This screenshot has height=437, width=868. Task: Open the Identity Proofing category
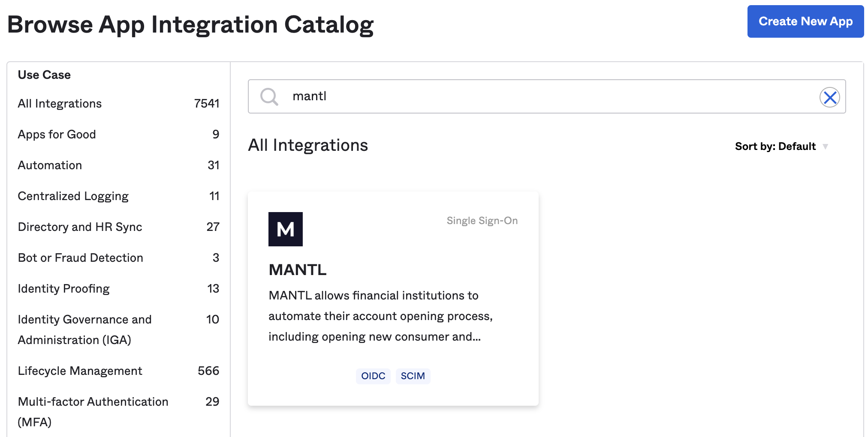point(63,288)
